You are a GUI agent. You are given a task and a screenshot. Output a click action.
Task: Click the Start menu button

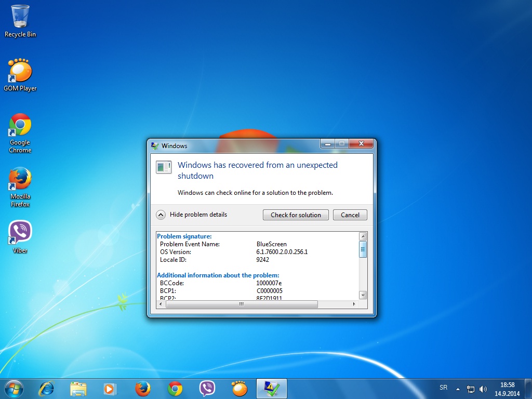tap(14, 388)
